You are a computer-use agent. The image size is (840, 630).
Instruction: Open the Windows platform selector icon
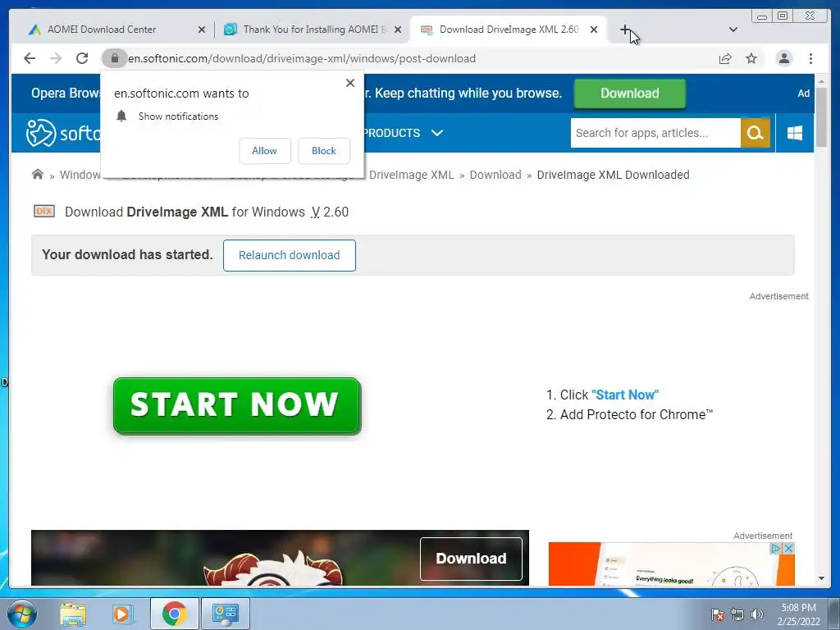[x=794, y=133]
